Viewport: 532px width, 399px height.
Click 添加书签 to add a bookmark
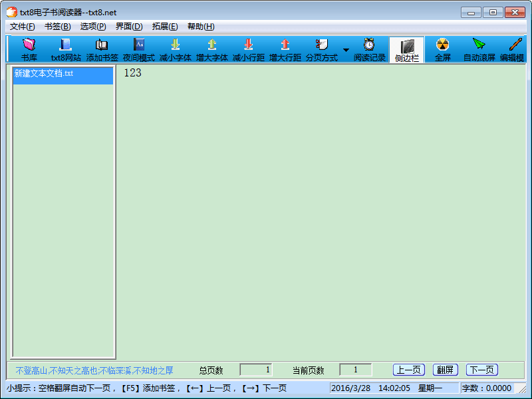[102, 49]
